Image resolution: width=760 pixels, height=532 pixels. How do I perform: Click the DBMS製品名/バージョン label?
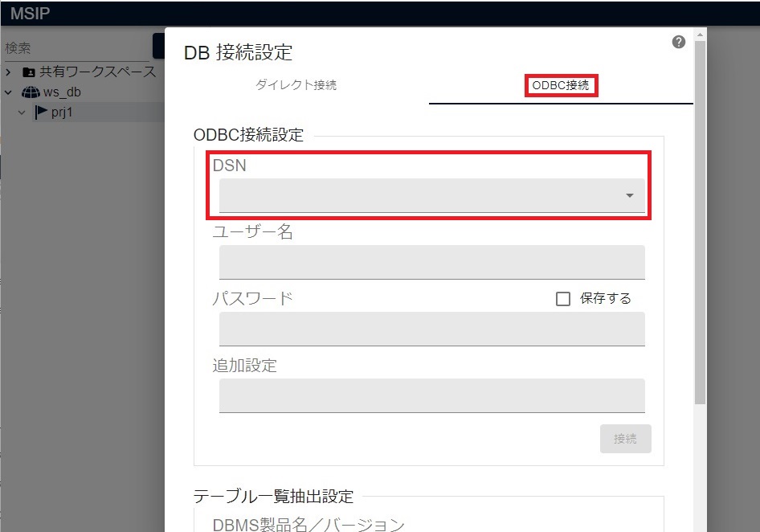pos(308,524)
